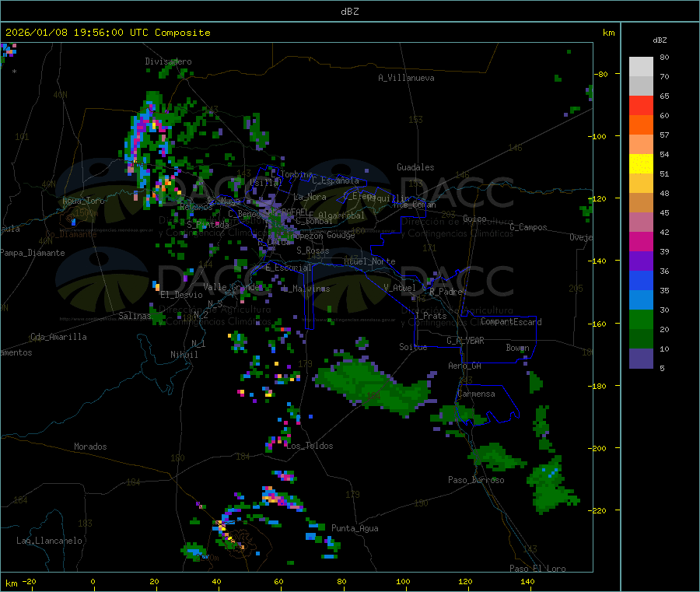The width and height of the screenshot is (700, 592).
Task: Click the 0 km tick on bottom axis
Action: pos(93,582)
